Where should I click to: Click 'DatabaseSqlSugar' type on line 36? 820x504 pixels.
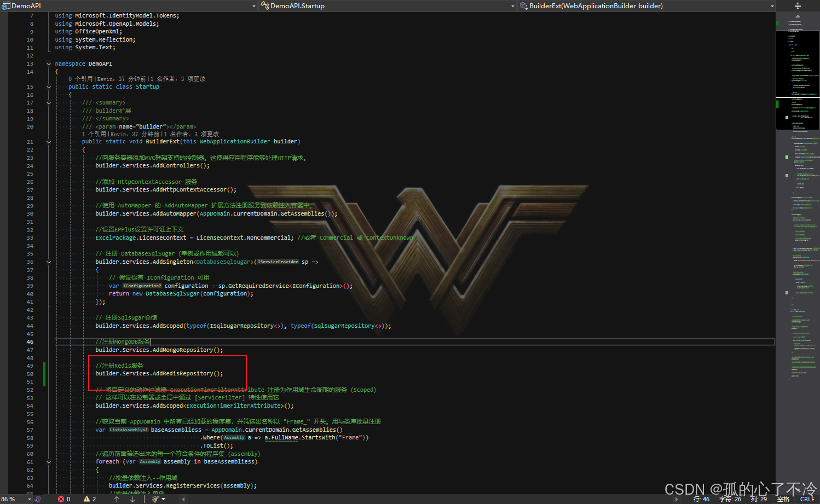tap(224, 262)
